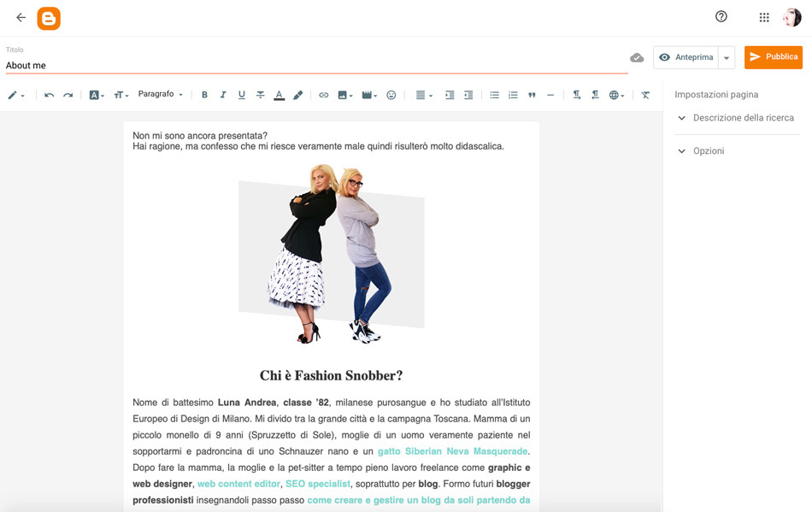Open the text color picker
The height and width of the screenshot is (512, 812).
tap(279, 95)
